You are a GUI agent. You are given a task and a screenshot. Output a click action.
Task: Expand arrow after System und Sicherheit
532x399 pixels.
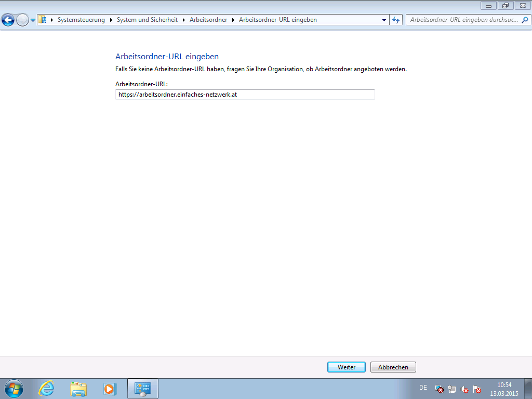183,20
